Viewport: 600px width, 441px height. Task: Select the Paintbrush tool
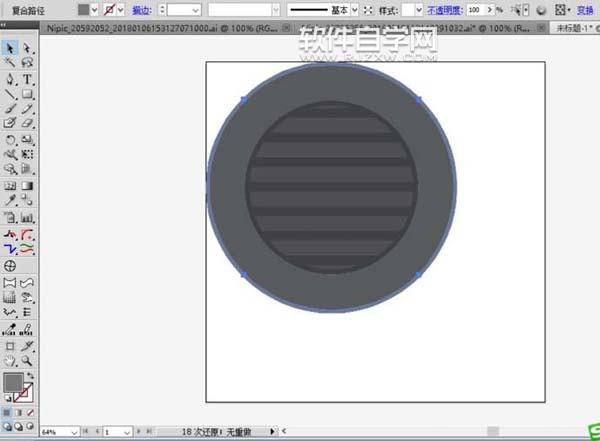pyautogui.click(x=10, y=109)
